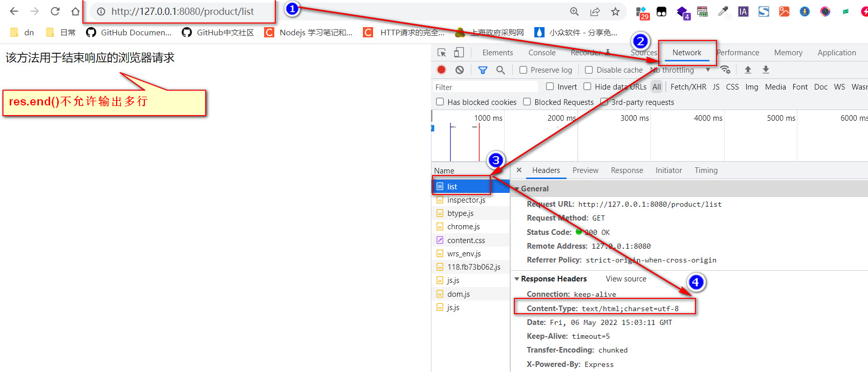
Task: Click the zoom magnifier in address bar
Action: tap(574, 11)
